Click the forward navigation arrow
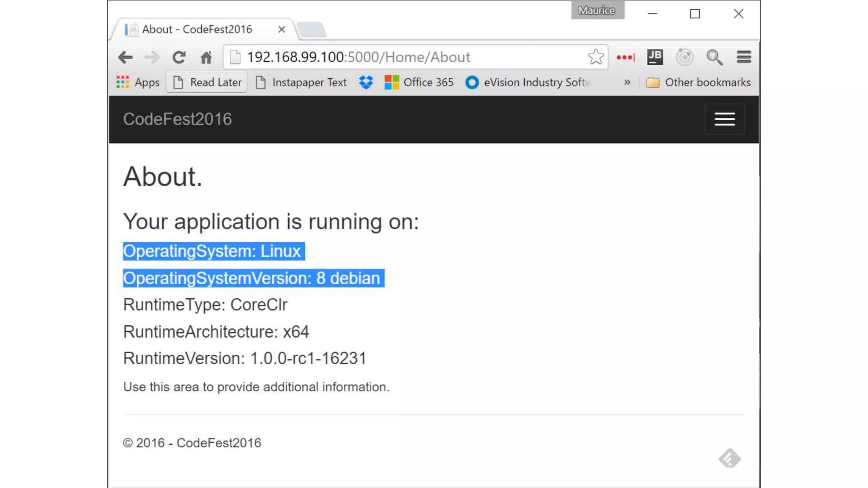Screen dimensions: 868x488 click(x=152, y=57)
